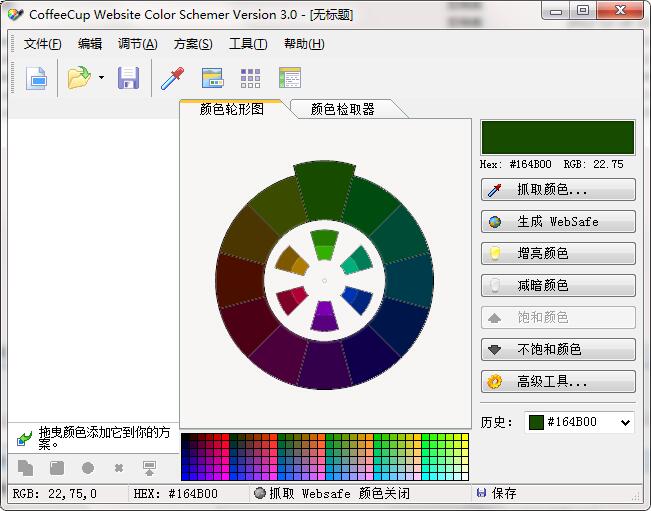Viewport: 651px width, 511px height.
Task: Toggle the 抓取 Websafe 颜色关闭 status indicator
Action: tap(331, 494)
